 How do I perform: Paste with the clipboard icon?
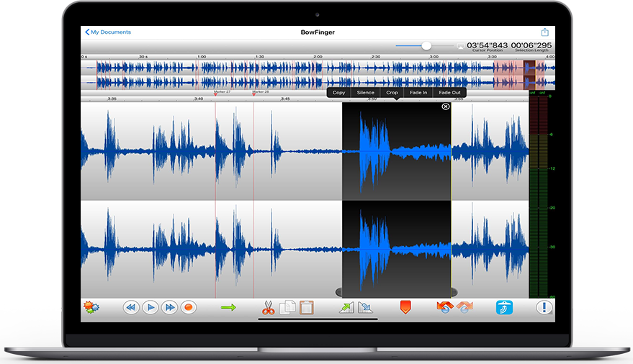[x=306, y=307]
